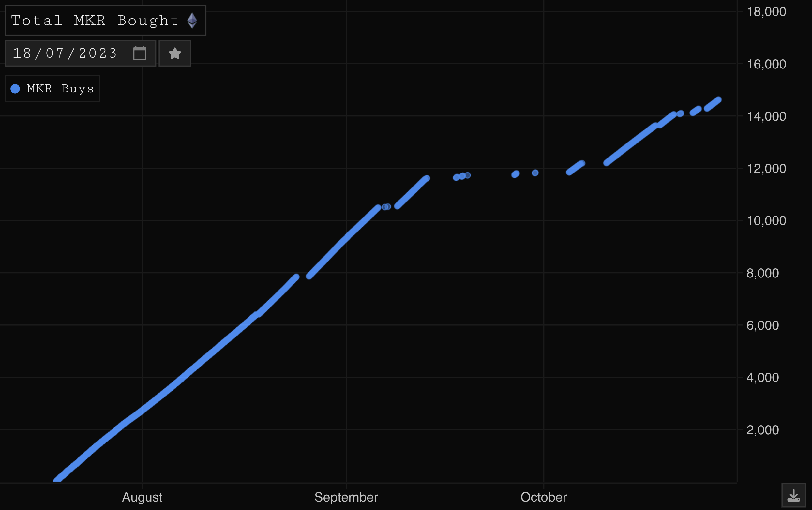The height and width of the screenshot is (510, 812).
Task: Click the 18/07/2023 date input field
Action: pos(80,53)
